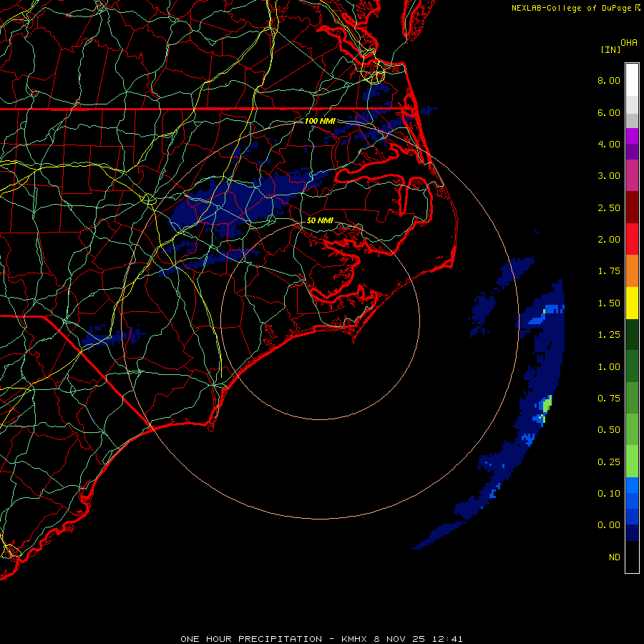Pick the dark red maroon legend swatch
Image resolution: width=644 pixels, height=644 pixels.
tap(632, 208)
